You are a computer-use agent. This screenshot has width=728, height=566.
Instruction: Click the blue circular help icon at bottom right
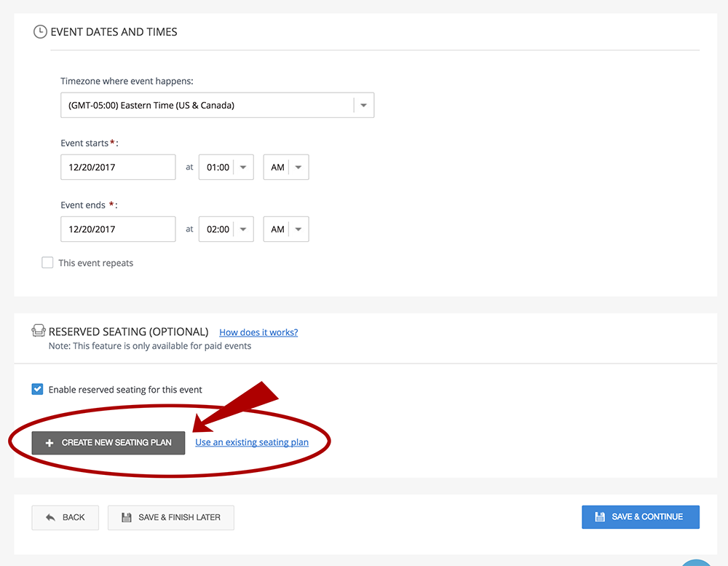coord(697,561)
